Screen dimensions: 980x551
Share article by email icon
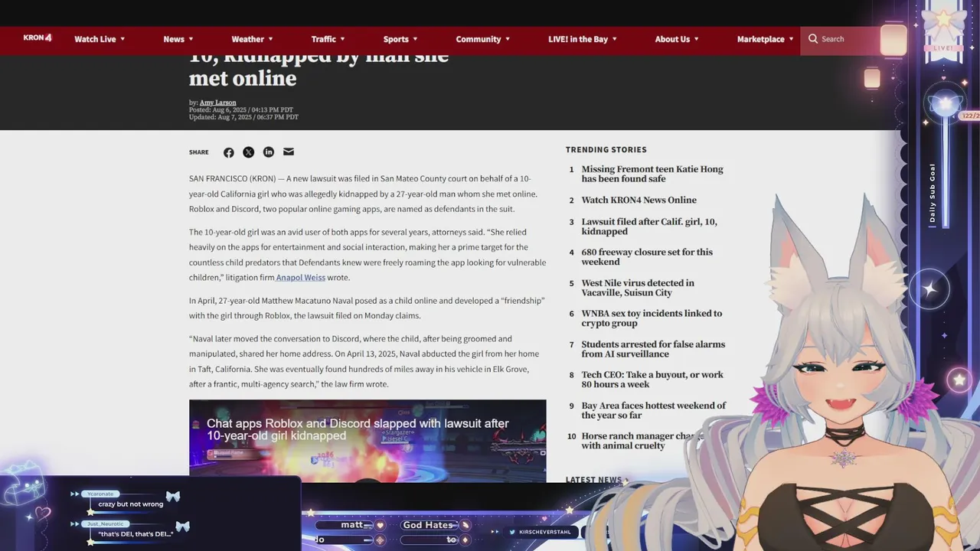(x=289, y=152)
